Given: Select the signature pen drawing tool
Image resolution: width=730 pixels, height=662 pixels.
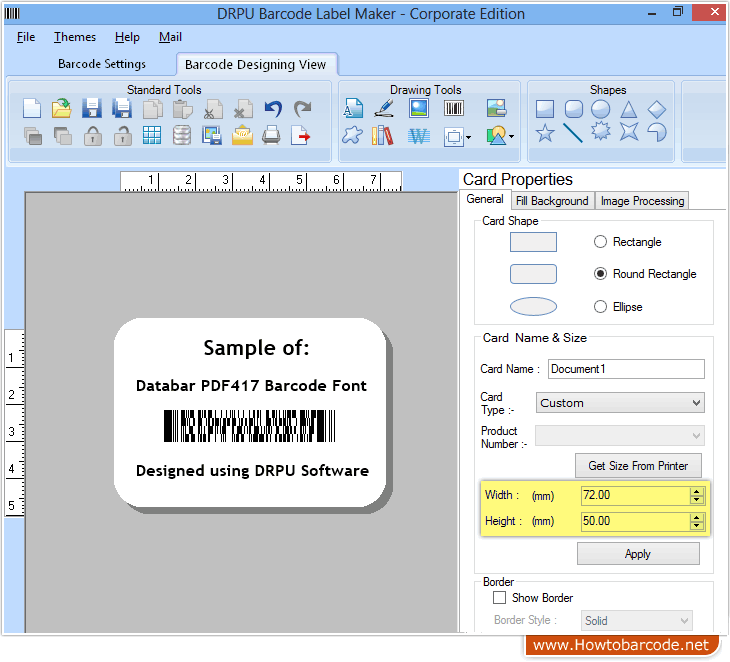Looking at the screenshot, I should click(385, 108).
